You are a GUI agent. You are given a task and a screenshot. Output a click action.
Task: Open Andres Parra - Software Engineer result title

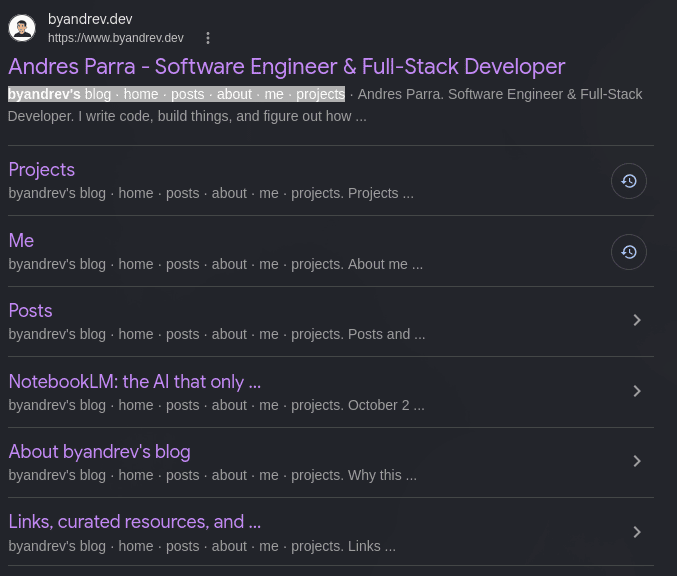point(287,67)
